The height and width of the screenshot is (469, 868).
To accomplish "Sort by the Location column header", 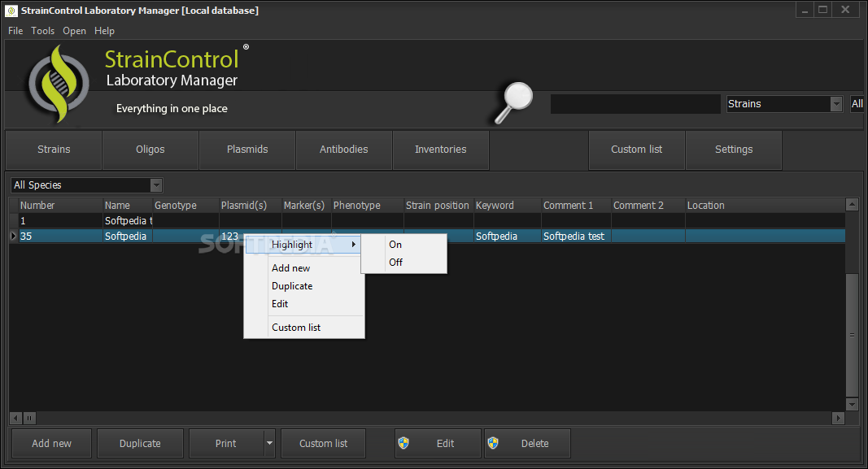I will [765, 205].
